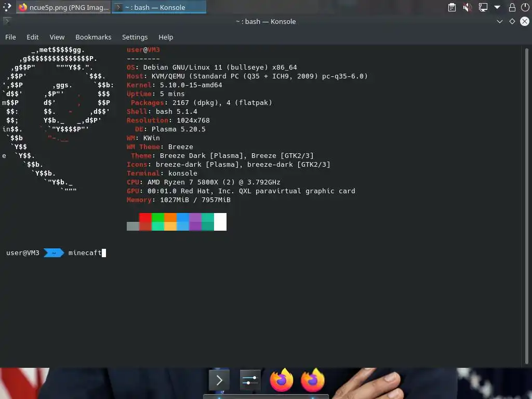Viewport: 532px width, 399px height.
Task: Click the muted audio volume tray icon
Action: [467, 7]
